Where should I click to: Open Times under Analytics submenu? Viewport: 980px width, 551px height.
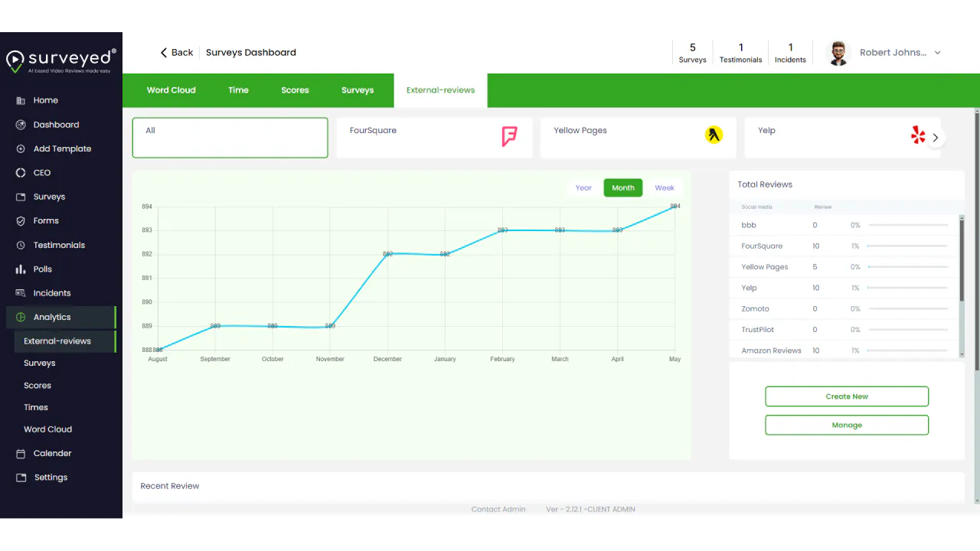(x=36, y=408)
